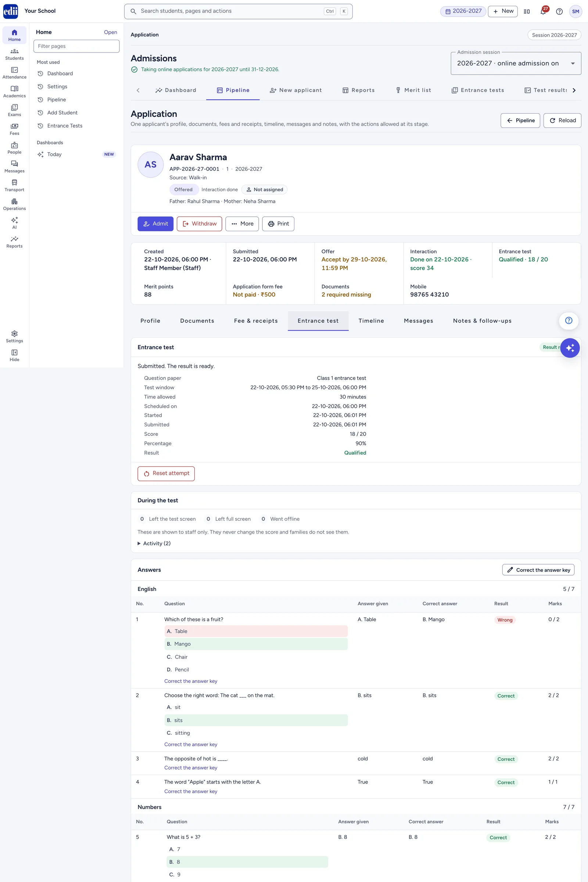
Task: Open the AI sidebar section
Action: 14,223
